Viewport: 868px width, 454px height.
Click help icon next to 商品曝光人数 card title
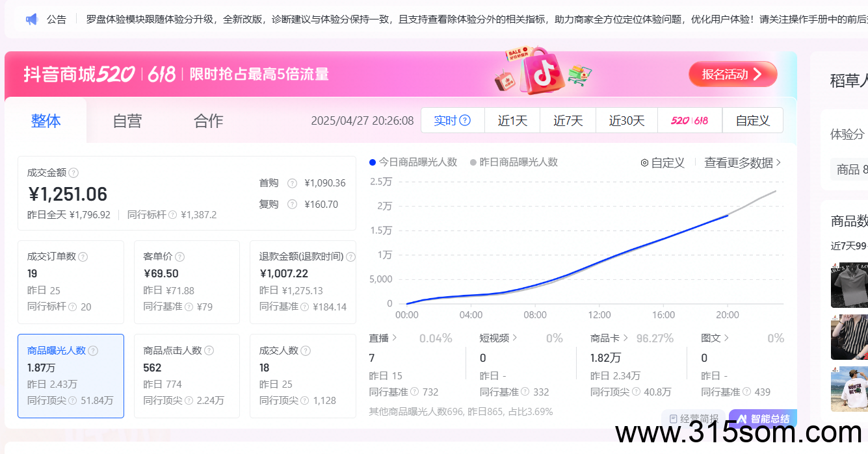pos(93,351)
